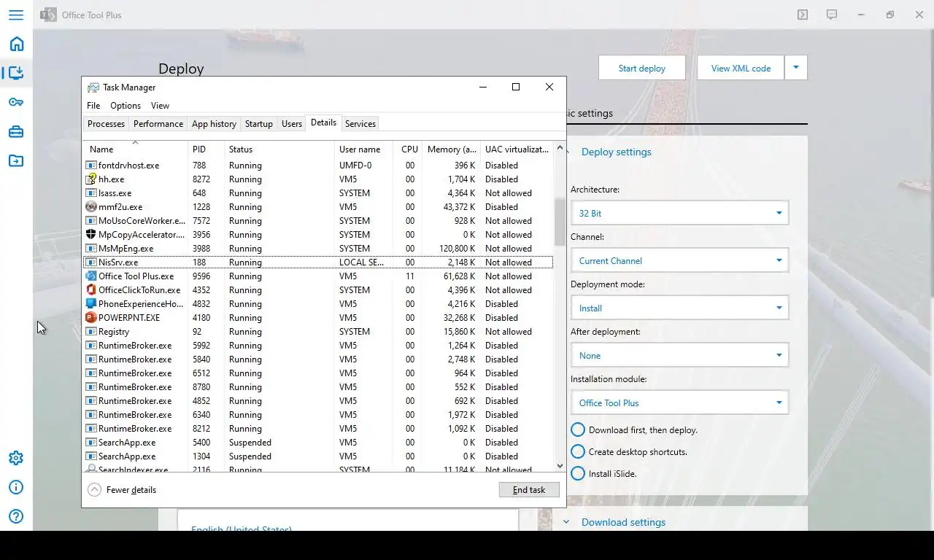Click the End task button

point(529,490)
